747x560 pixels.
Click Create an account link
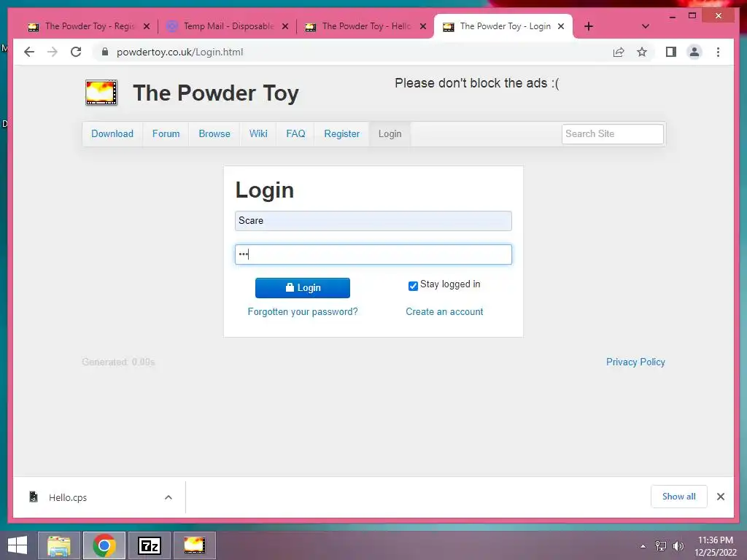pyautogui.click(x=444, y=311)
